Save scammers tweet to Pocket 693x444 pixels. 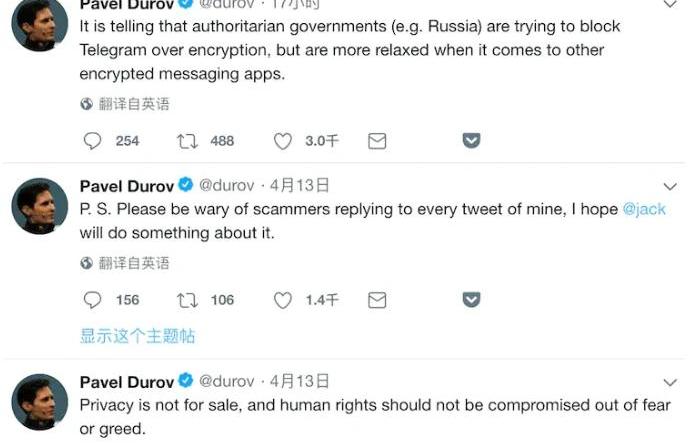point(471,300)
